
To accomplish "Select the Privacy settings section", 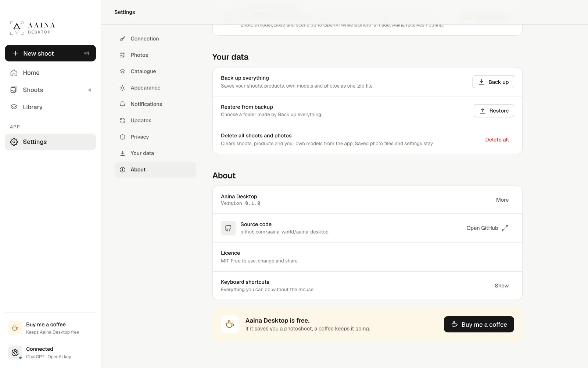I will tap(155, 137).
